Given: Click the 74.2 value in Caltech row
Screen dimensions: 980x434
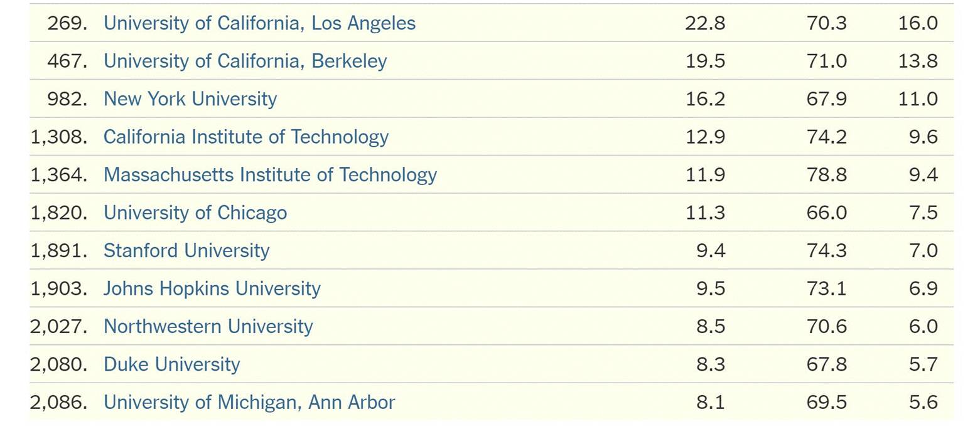Looking at the screenshot, I should pyautogui.click(x=826, y=137).
